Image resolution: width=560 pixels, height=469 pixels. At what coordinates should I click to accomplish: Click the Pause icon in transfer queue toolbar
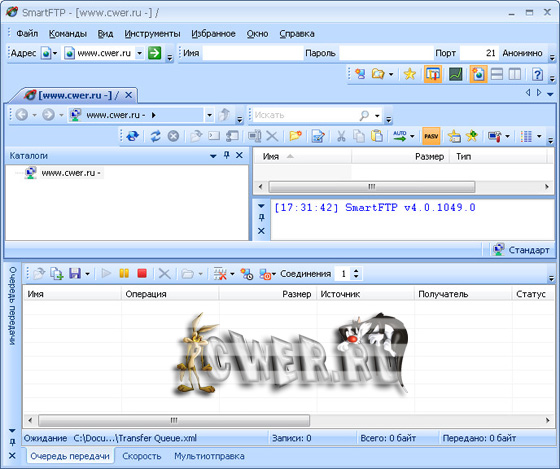pyautogui.click(x=124, y=274)
